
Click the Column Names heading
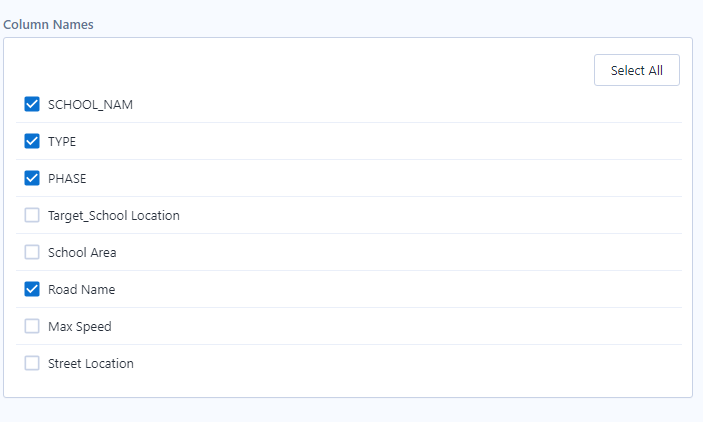pos(49,24)
